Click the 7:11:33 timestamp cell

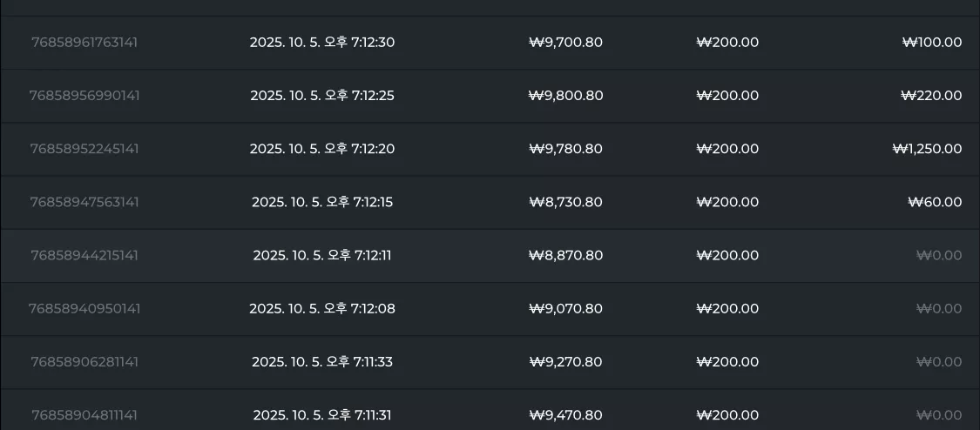tap(322, 362)
